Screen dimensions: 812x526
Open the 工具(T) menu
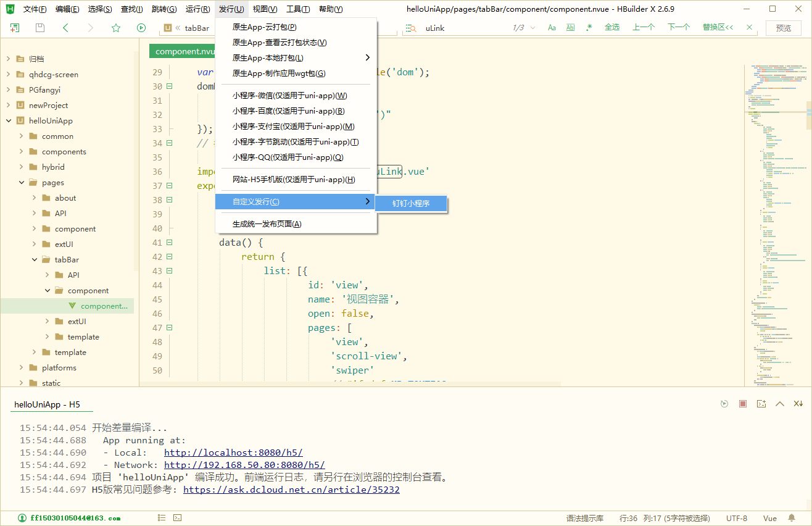(x=298, y=9)
